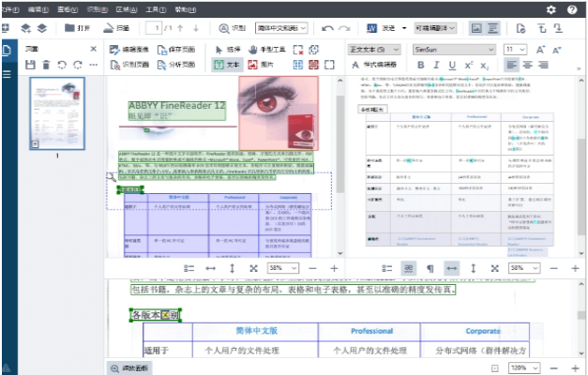Viewport: 588px width, 375px height.
Task: Click the red background picture area icon
Action: [x=314, y=65]
